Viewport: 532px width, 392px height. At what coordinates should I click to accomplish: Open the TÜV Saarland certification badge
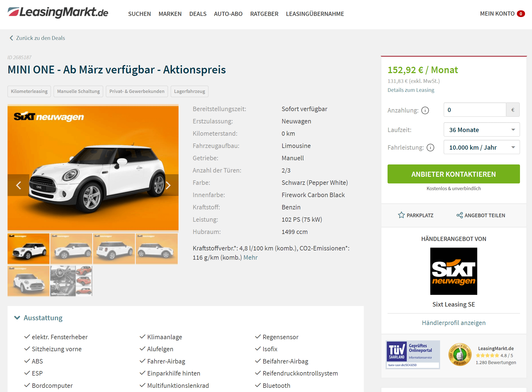pyautogui.click(x=413, y=355)
